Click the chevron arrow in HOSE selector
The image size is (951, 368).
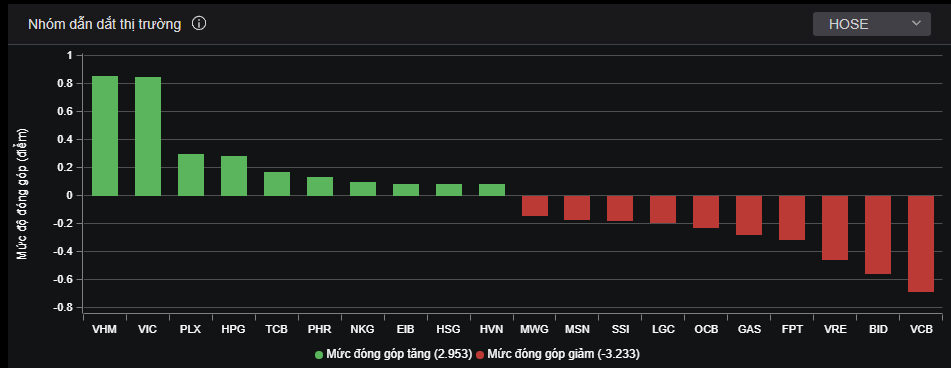(x=915, y=24)
